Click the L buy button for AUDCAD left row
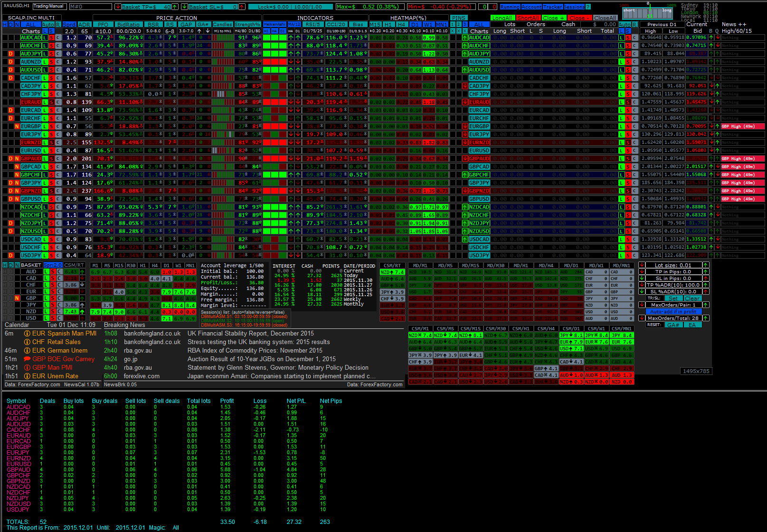The image size is (767, 532). pyautogui.click(x=45, y=37)
